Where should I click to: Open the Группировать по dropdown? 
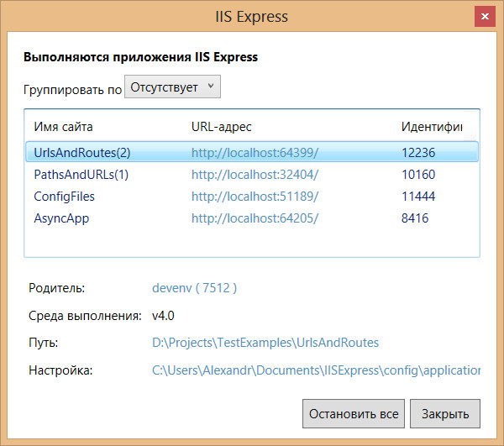click(x=172, y=87)
